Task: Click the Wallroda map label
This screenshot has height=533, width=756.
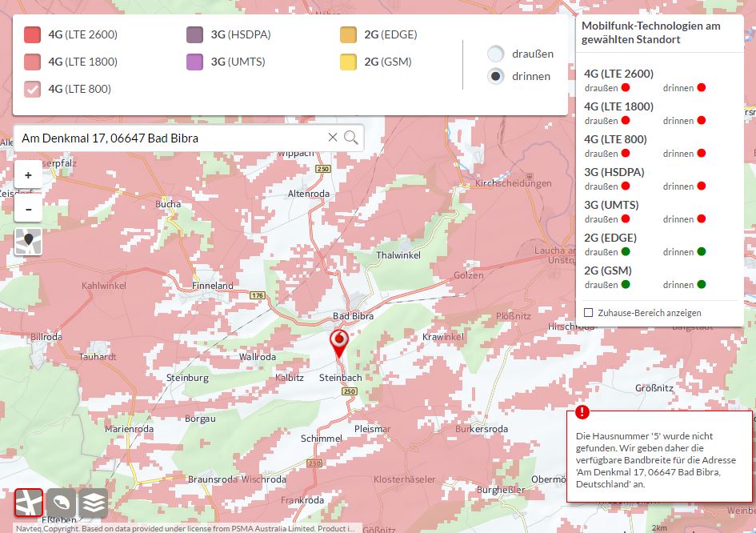Action: 258,357
